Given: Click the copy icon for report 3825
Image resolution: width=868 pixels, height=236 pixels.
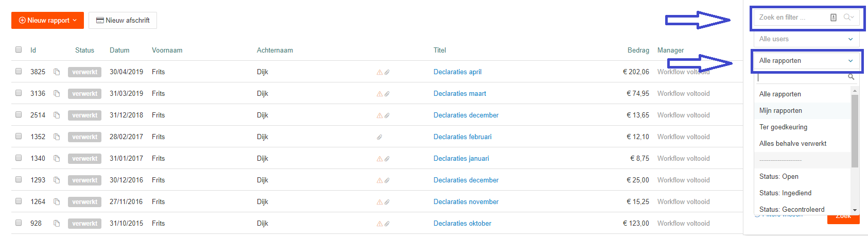Looking at the screenshot, I should click(57, 72).
